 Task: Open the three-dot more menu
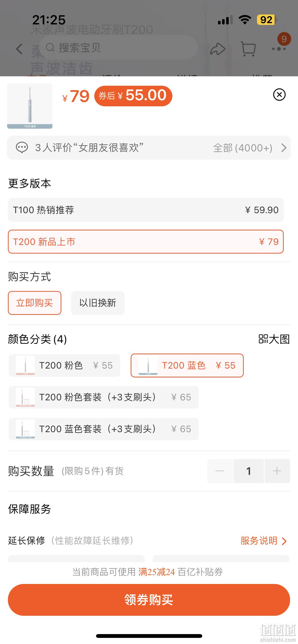pos(279,49)
